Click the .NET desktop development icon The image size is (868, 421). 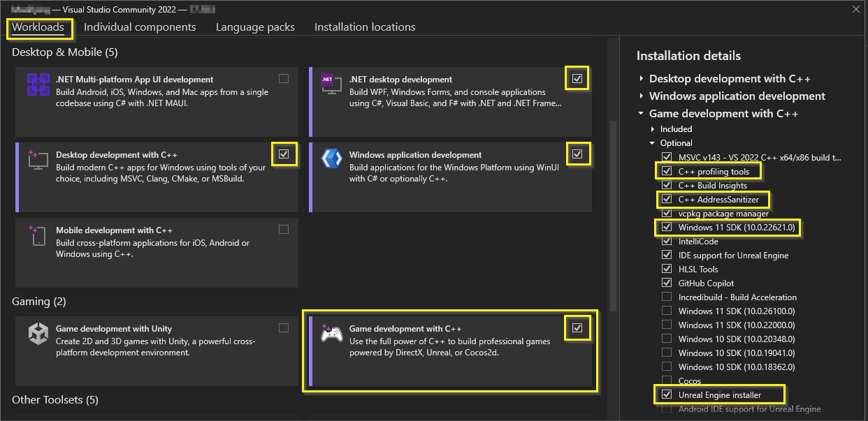(x=328, y=80)
